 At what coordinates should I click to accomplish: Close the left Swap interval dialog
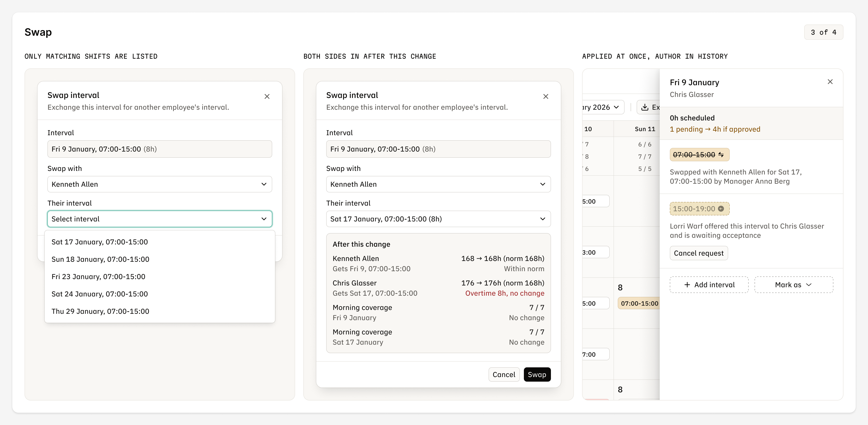click(x=267, y=97)
